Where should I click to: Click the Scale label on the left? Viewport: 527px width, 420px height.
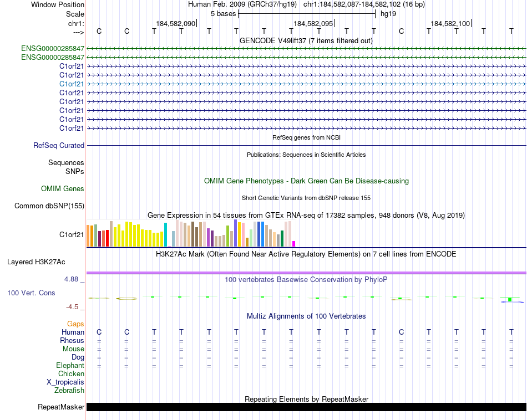point(75,14)
